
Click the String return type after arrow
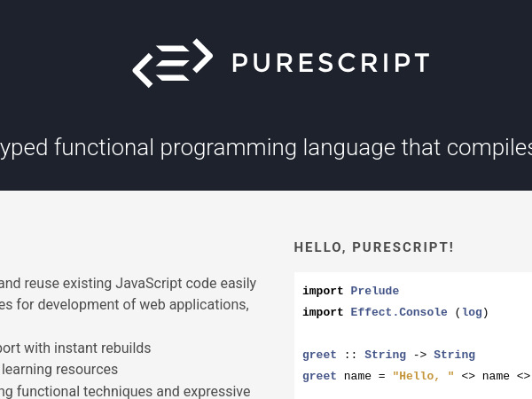454,355
